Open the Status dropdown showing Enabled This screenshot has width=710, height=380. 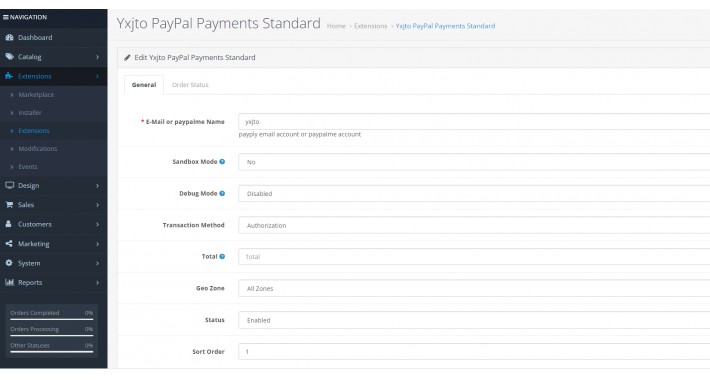click(474, 320)
